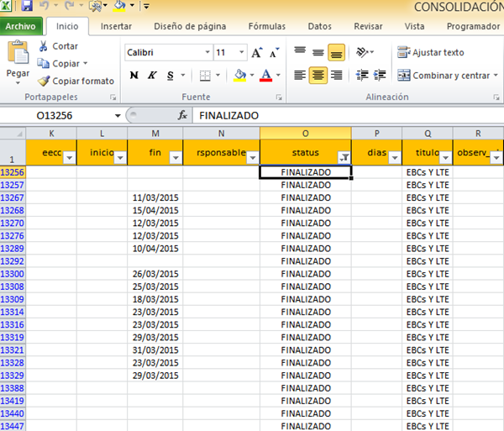Apply the yellow fill color bucket
The height and width of the screenshot is (431, 504).
click(239, 76)
